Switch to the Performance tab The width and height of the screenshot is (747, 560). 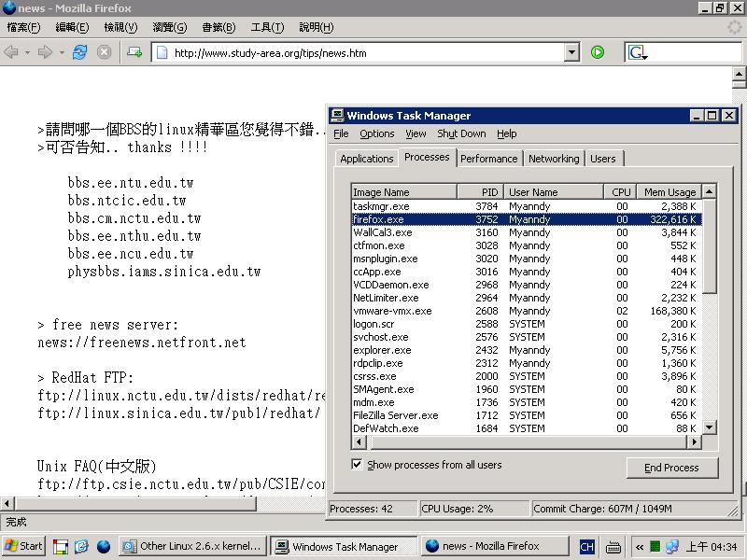488,159
